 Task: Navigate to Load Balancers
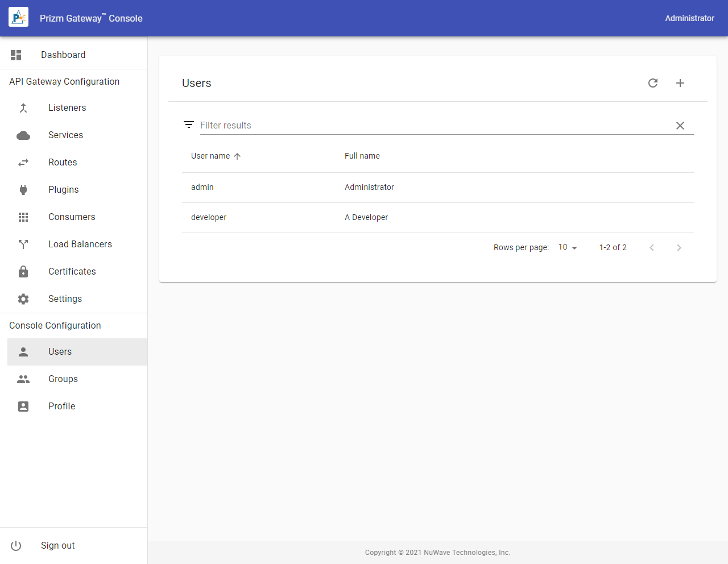pos(80,244)
